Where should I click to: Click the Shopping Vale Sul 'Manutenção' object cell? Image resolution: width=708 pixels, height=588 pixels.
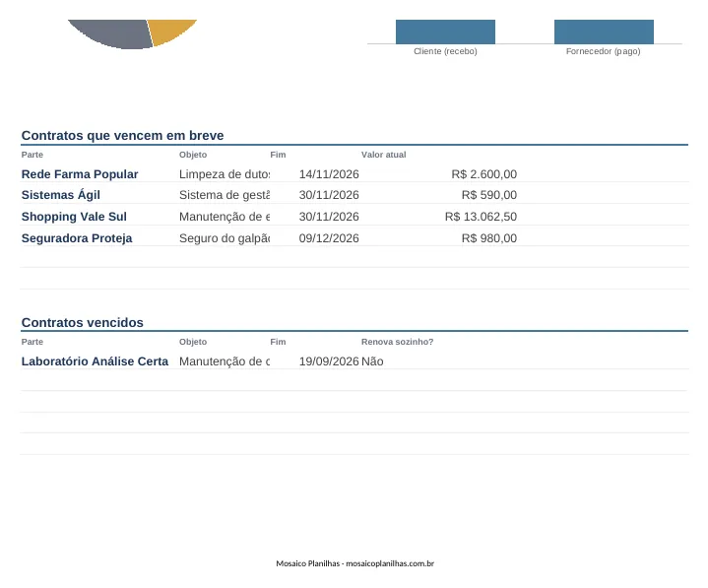(x=225, y=217)
